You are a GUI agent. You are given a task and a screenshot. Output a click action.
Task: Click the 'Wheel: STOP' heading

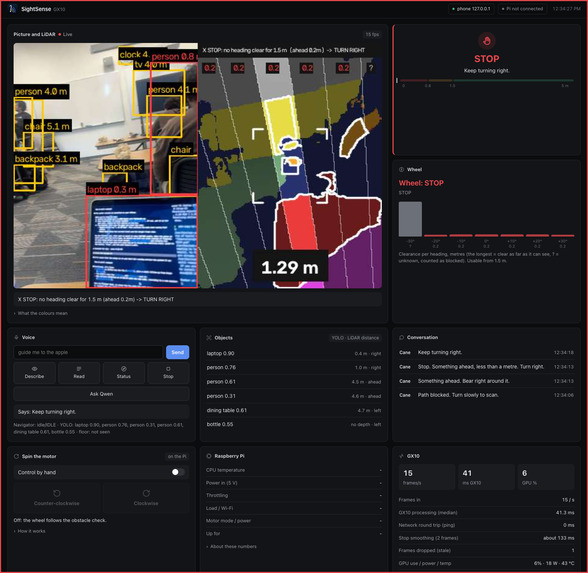421,183
